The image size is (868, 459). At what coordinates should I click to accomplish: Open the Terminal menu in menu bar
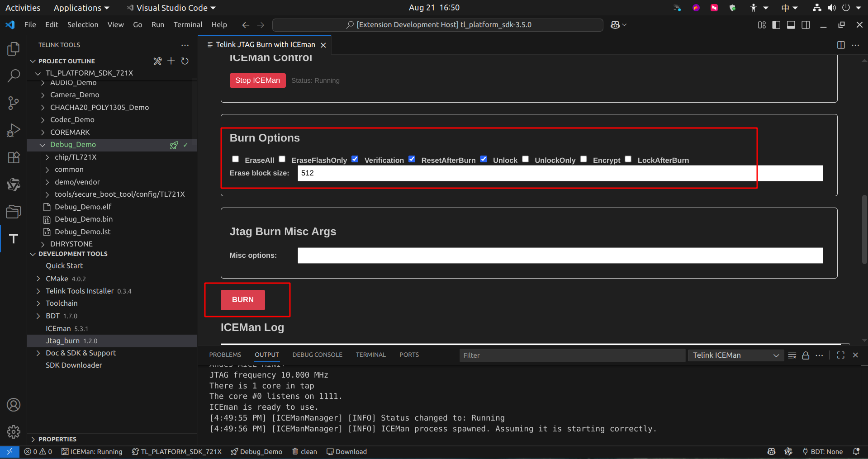(x=188, y=25)
